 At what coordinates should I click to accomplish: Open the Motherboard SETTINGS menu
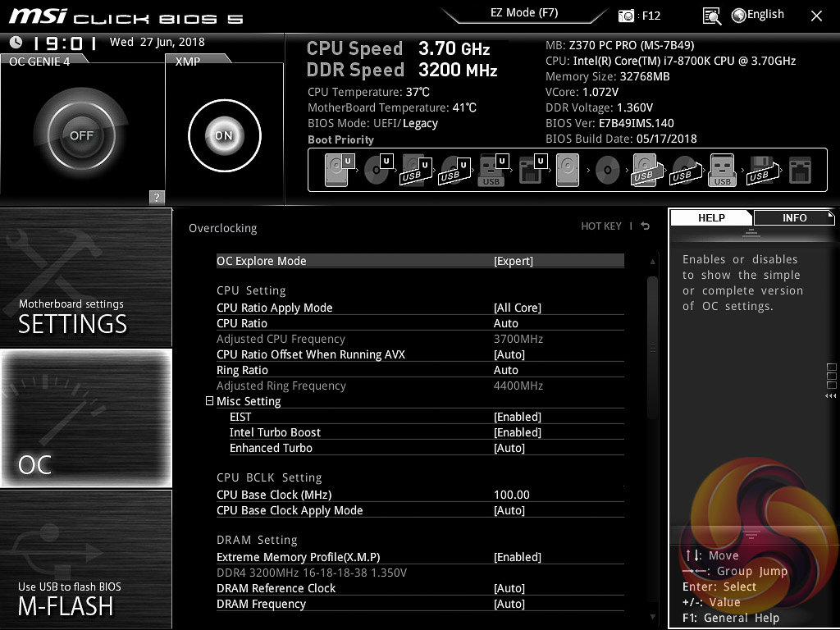pos(86,277)
